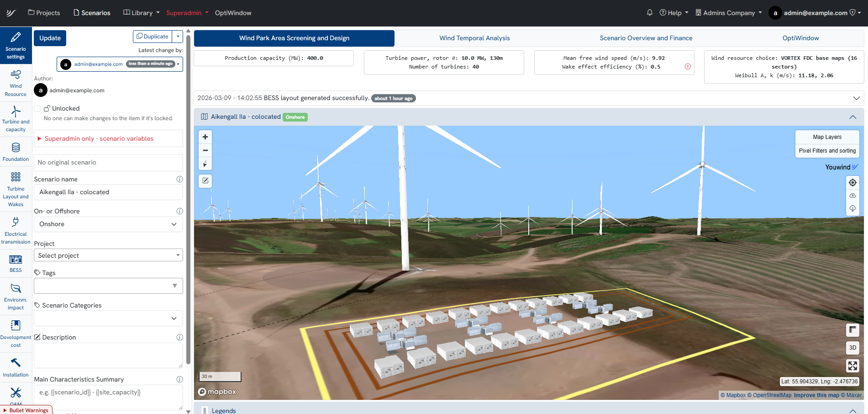The height and width of the screenshot is (414, 868).
Task: Click the Duplicate button
Action: coord(153,37)
